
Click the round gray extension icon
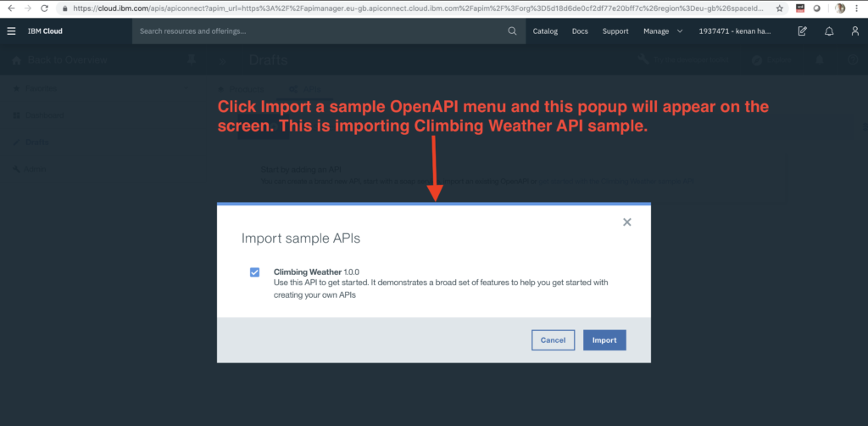(x=816, y=8)
